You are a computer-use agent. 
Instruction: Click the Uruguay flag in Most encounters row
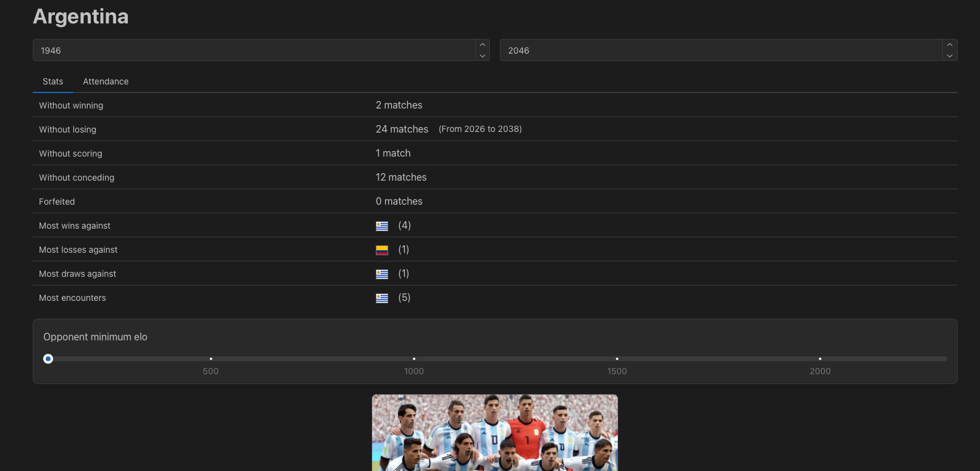pyautogui.click(x=382, y=298)
